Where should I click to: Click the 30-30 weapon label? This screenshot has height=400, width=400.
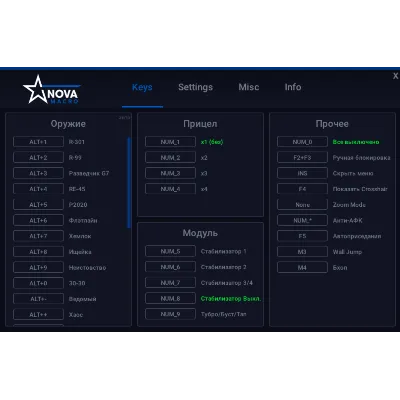pos(77,283)
